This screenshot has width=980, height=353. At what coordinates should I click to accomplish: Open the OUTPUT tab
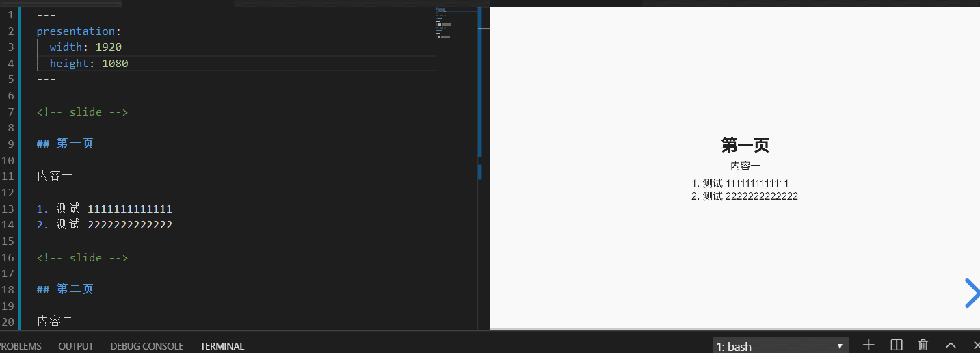(x=76, y=346)
